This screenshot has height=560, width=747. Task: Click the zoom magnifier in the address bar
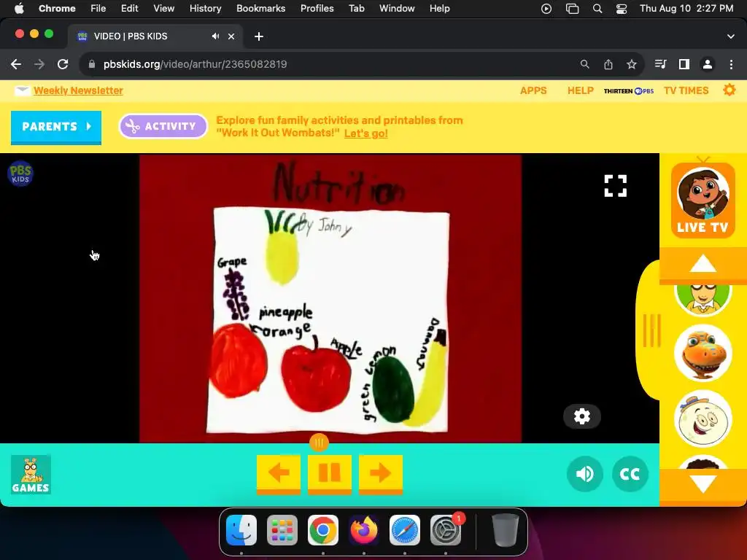coord(584,64)
